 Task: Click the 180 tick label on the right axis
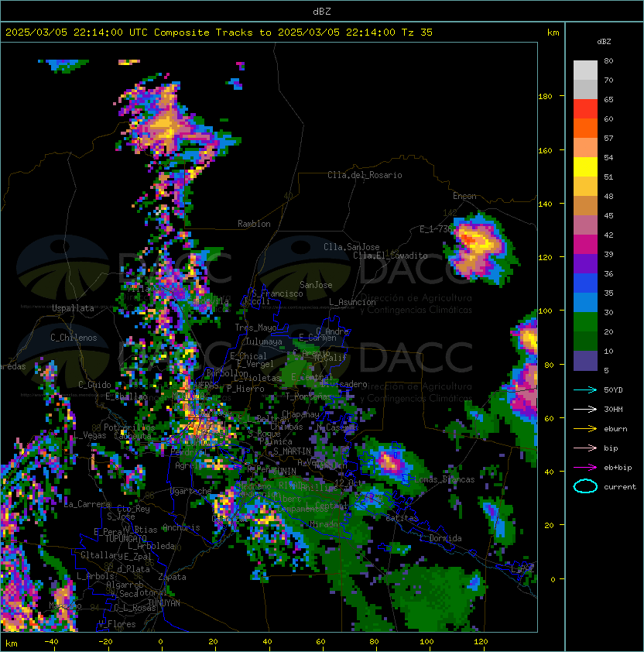545,96
